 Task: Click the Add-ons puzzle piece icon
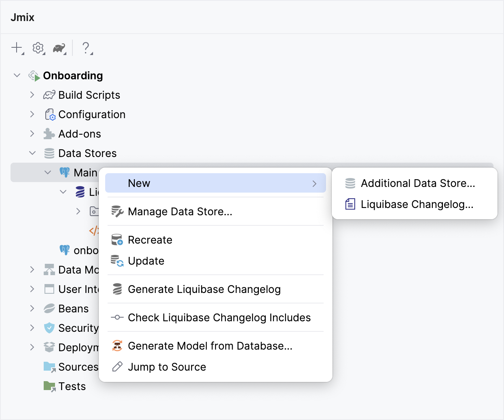click(49, 134)
